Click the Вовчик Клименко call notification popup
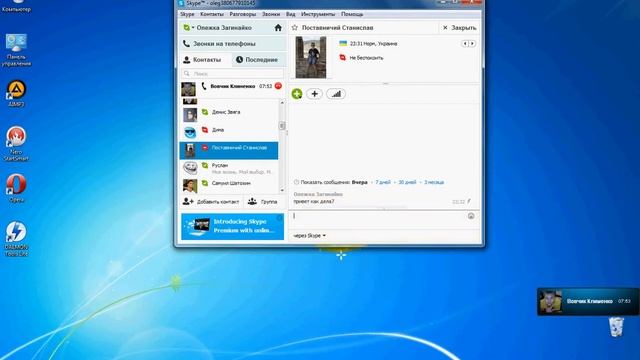Screen dimensions: 640x360 pyautogui.click(x=588, y=302)
